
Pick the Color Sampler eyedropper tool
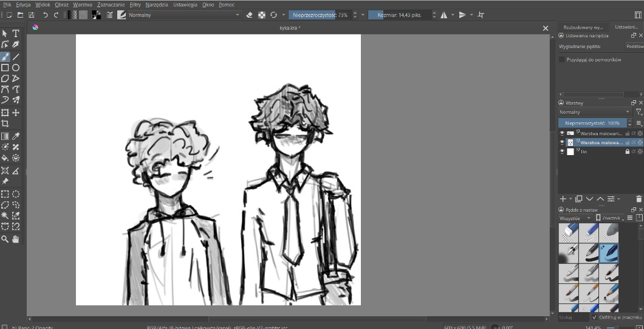(x=16, y=136)
